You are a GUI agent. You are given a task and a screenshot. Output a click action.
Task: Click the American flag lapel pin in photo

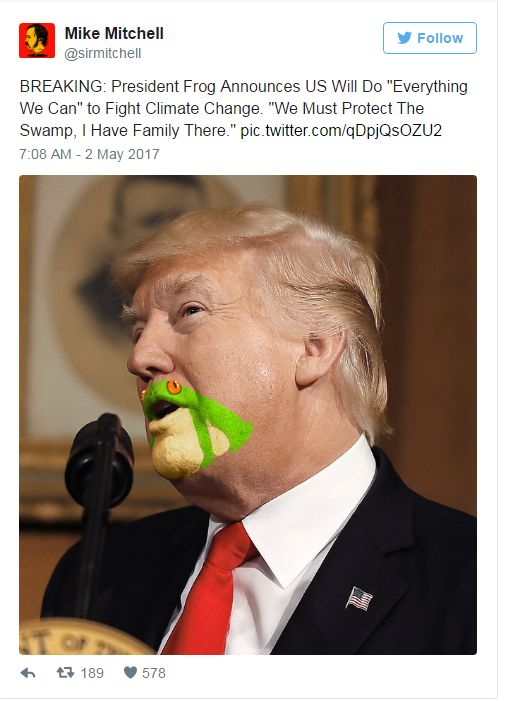pyautogui.click(x=359, y=598)
